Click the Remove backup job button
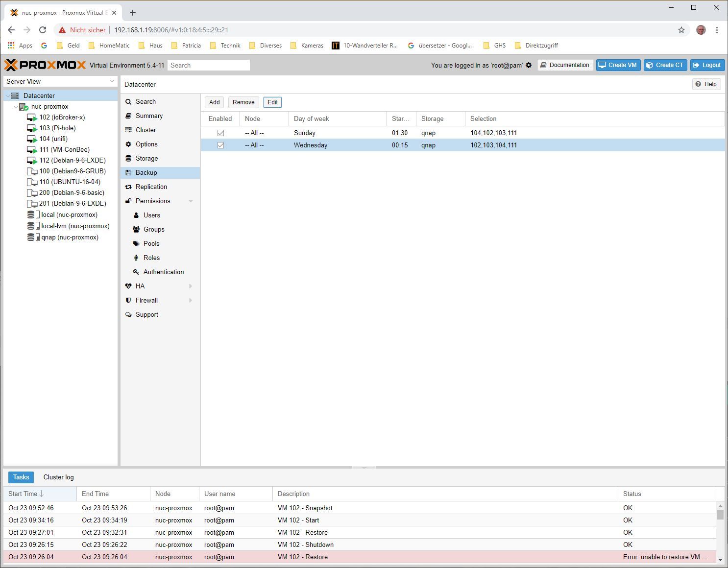Image resolution: width=728 pixels, height=568 pixels. click(x=243, y=102)
